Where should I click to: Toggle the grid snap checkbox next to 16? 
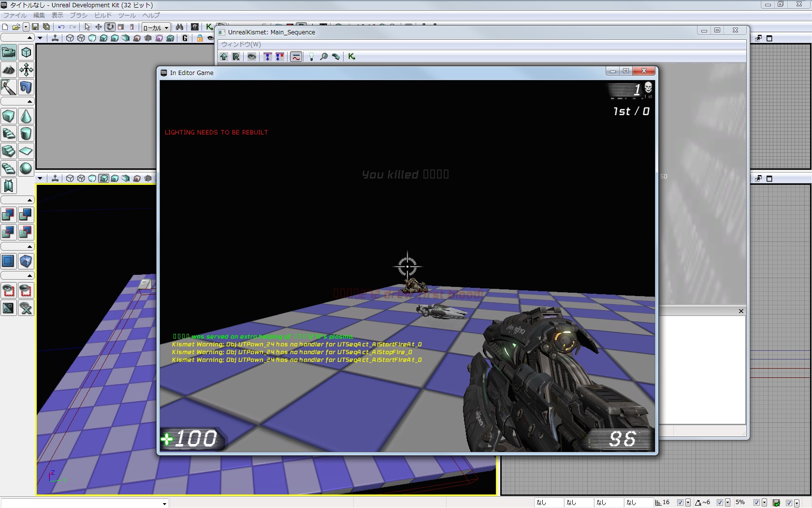tap(680, 503)
